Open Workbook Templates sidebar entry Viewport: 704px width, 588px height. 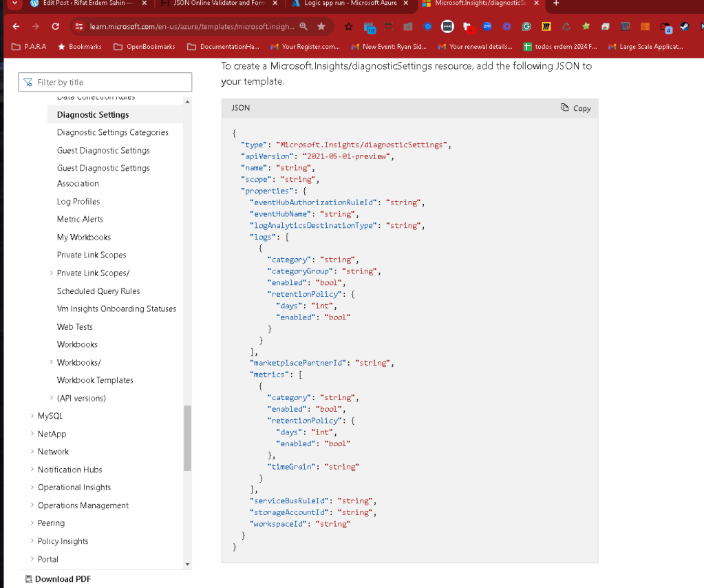click(x=95, y=380)
